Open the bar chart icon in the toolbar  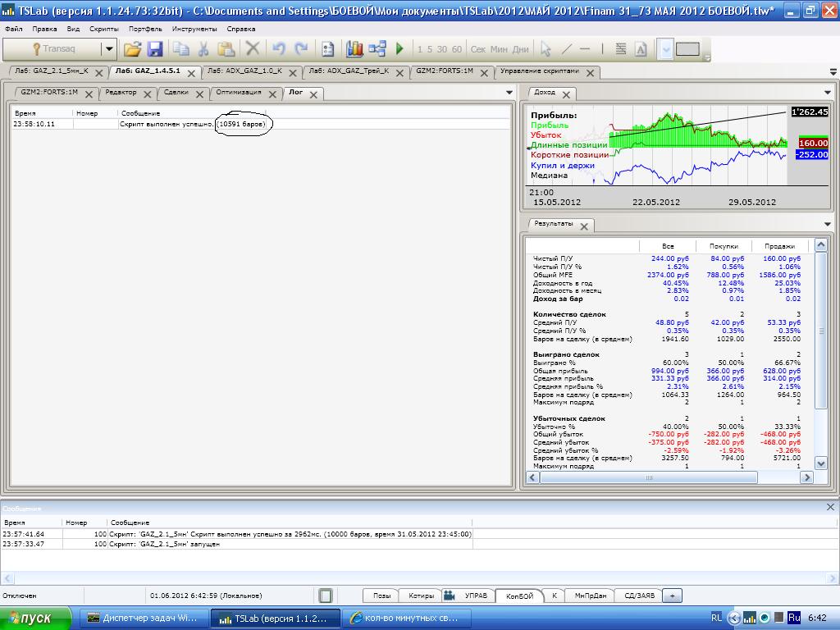click(354, 49)
